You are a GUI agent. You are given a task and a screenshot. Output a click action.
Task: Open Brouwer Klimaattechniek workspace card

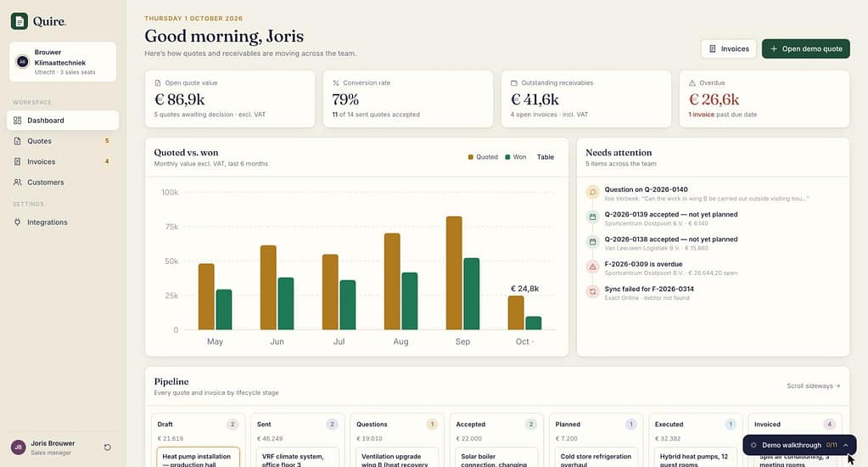coord(63,61)
